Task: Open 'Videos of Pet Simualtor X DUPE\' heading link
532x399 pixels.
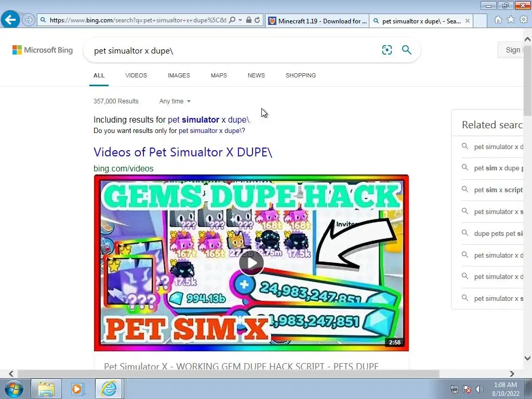Action: [183, 152]
